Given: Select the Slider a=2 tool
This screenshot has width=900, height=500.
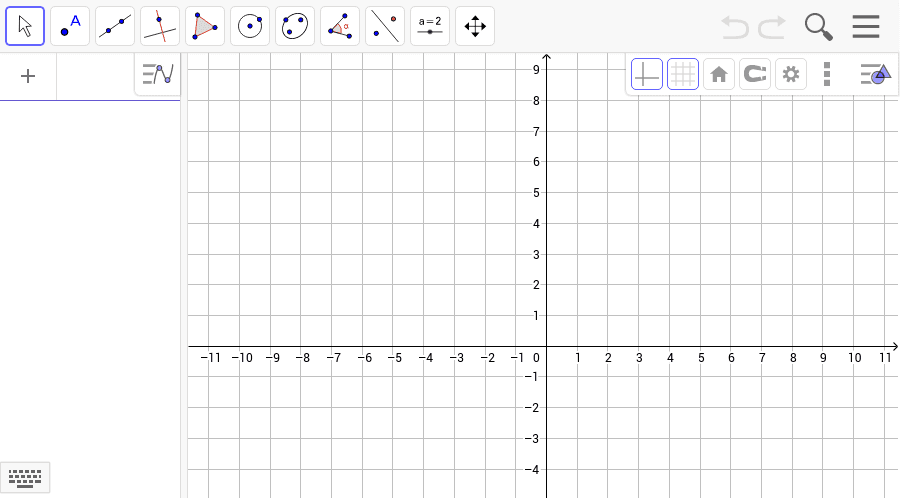Looking at the screenshot, I should click(430, 26).
